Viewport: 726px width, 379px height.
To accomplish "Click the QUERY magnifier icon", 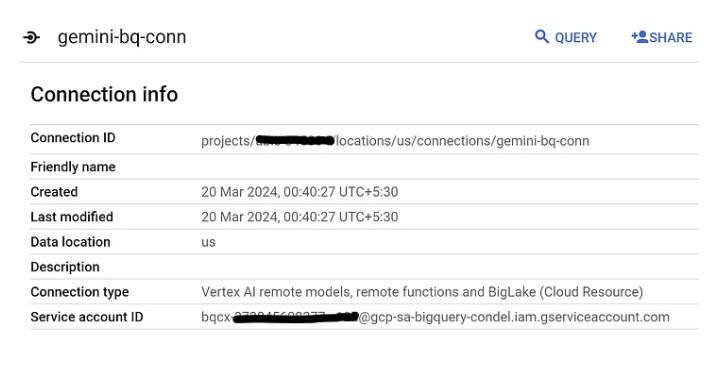I will (542, 37).
